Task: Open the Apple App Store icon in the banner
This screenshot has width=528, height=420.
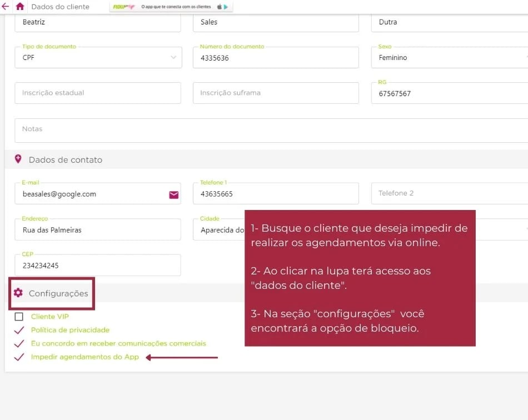Action: coord(220,7)
